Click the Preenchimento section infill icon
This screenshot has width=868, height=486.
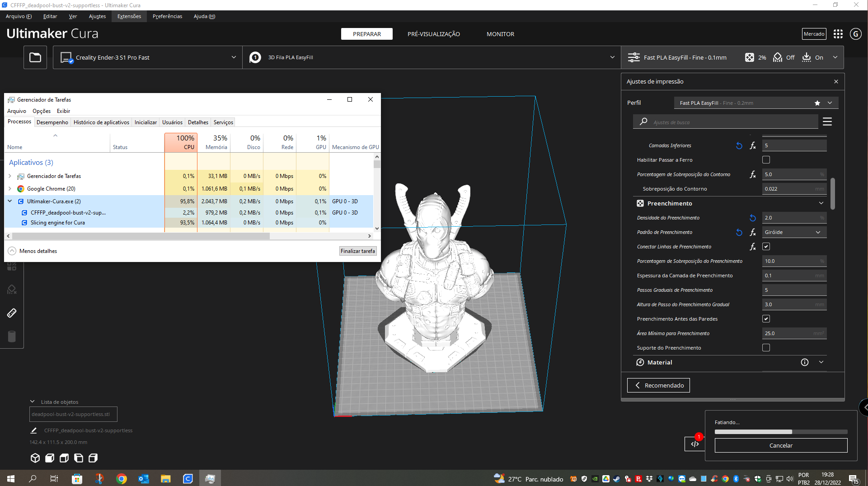(x=640, y=203)
